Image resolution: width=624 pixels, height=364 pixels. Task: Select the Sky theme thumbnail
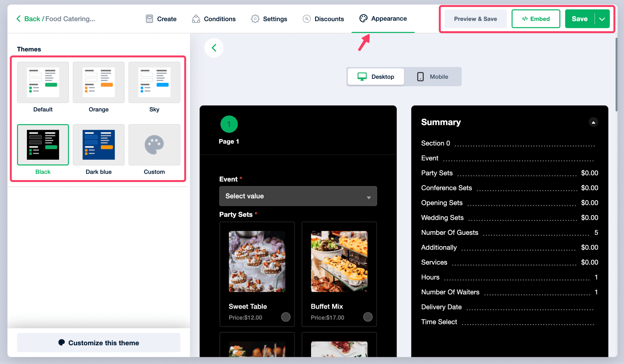point(154,82)
